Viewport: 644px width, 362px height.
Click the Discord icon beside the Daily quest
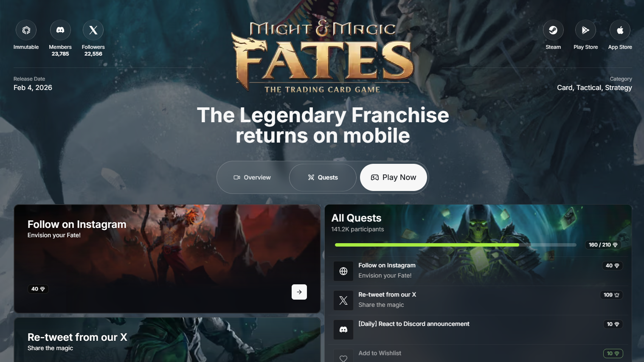343,329
